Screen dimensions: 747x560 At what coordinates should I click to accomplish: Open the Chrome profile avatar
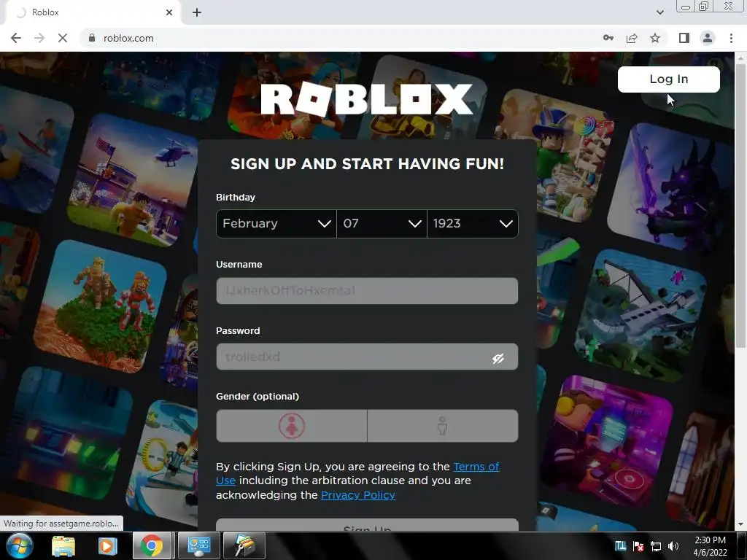[x=708, y=38]
